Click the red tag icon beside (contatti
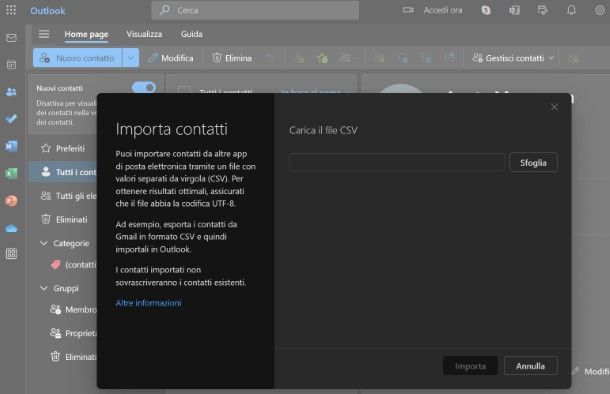Viewport: 610px width, 394px height. (56, 265)
